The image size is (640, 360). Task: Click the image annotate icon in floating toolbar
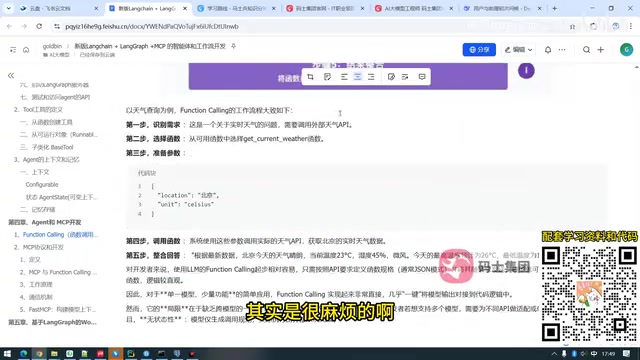click(327, 77)
